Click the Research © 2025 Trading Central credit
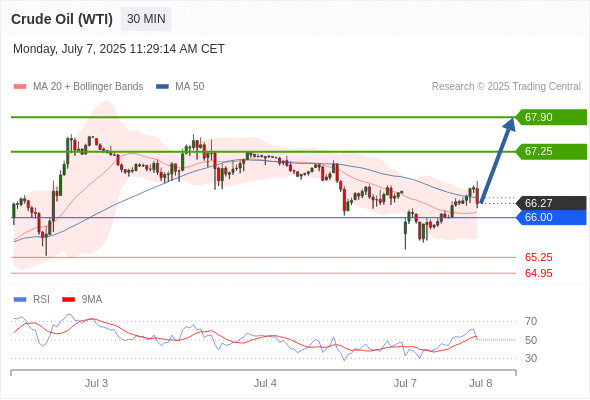The height and width of the screenshot is (400, 590). point(506,87)
